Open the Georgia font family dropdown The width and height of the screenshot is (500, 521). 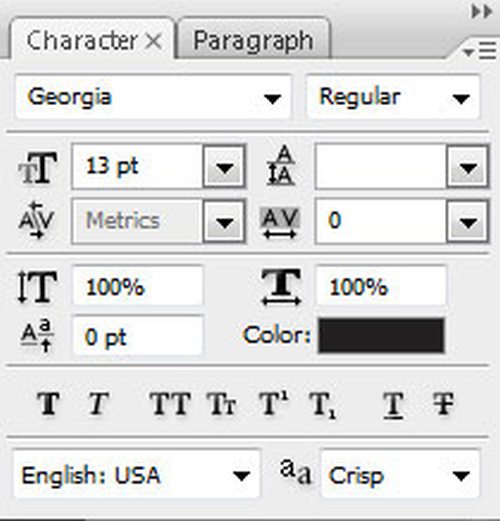[153, 97]
